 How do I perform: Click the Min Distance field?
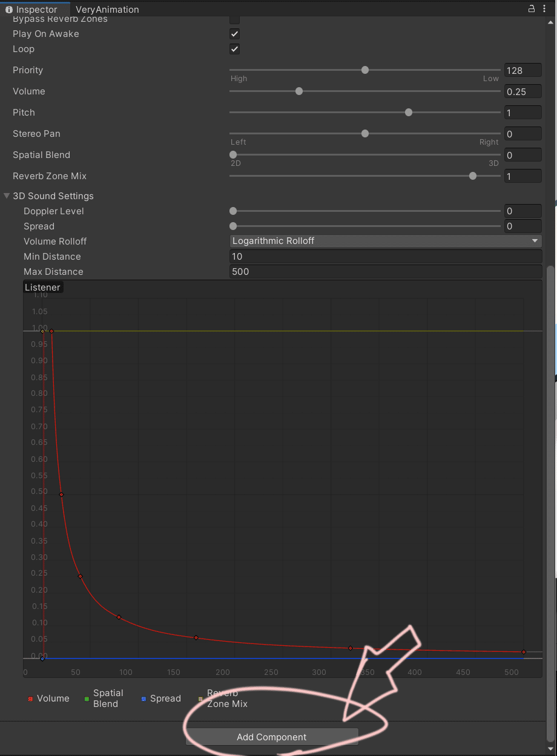point(385,257)
